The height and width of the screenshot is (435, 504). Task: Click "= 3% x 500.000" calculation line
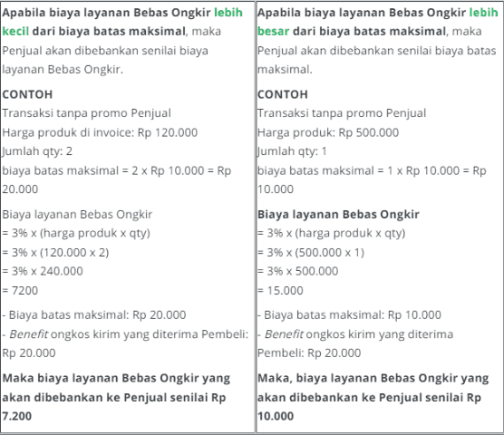click(298, 271)
